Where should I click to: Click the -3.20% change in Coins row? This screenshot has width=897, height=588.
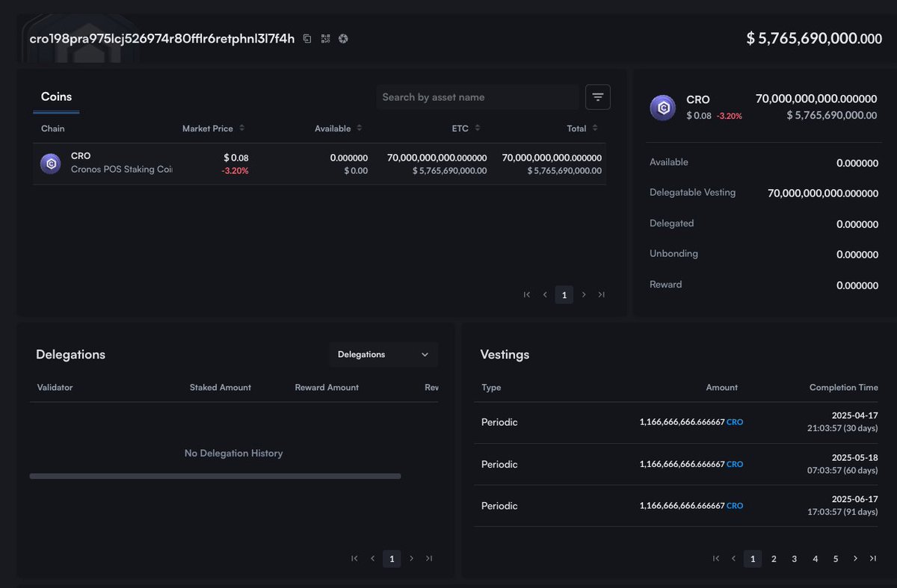(x=235, y=171)
